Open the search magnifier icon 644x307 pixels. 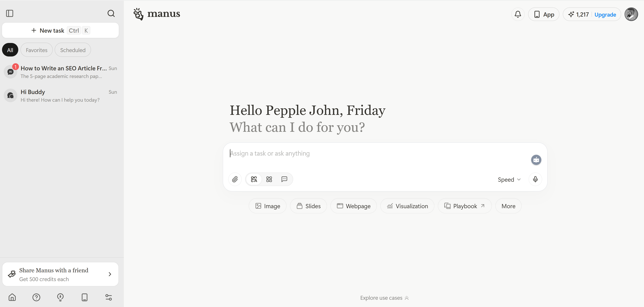click(111, 14)
